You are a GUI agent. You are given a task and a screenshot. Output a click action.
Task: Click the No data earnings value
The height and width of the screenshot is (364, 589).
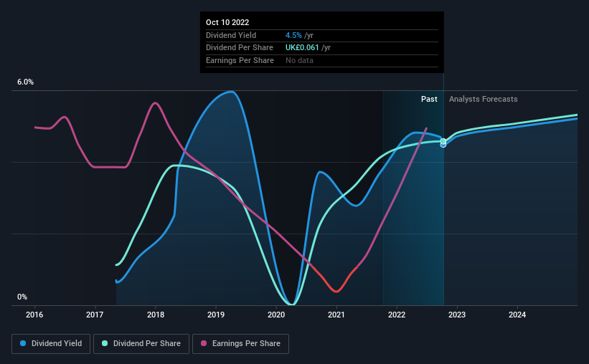[299, 60]
